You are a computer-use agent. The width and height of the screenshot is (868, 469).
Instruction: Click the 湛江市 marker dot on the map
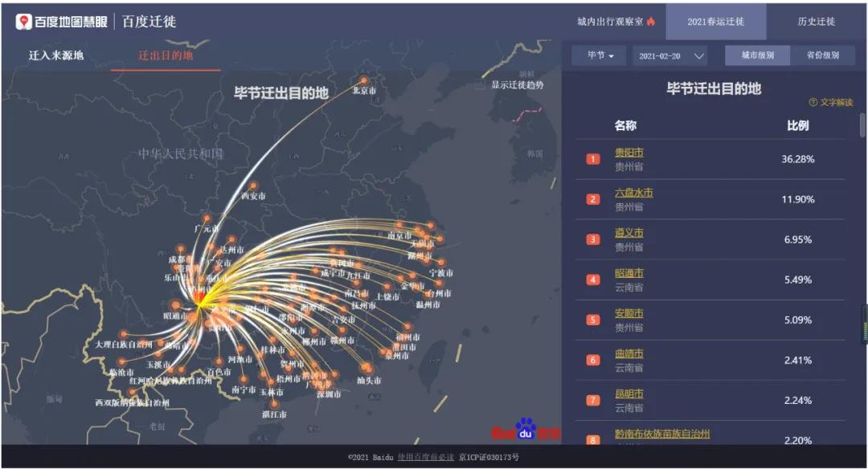click(274, 404)
